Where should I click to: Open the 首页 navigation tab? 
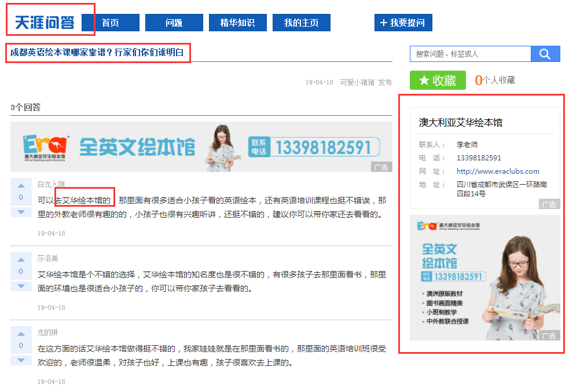pos(111,23)
